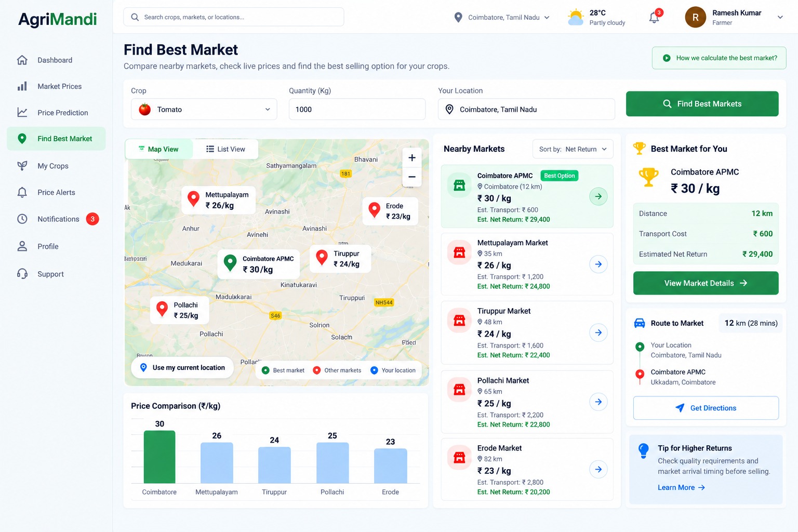This screenshot has width=798, height=532.
Task: Open the Crop Tomato dropdown
Action: tap(204, 109)
